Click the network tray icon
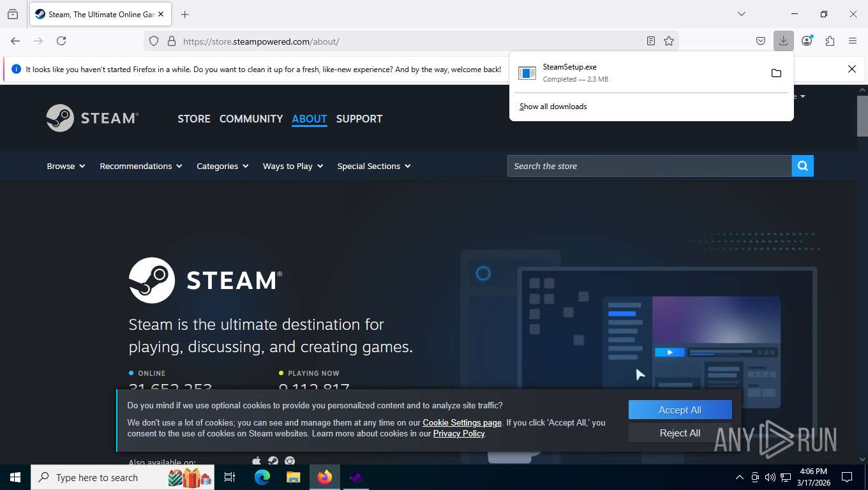Image resolution: width=868 pixels, height=490 pixels. click(786, 477)
